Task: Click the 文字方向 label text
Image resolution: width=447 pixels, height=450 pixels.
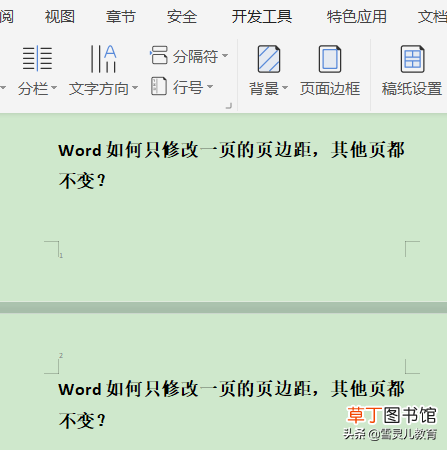Action: coord(99,88)
